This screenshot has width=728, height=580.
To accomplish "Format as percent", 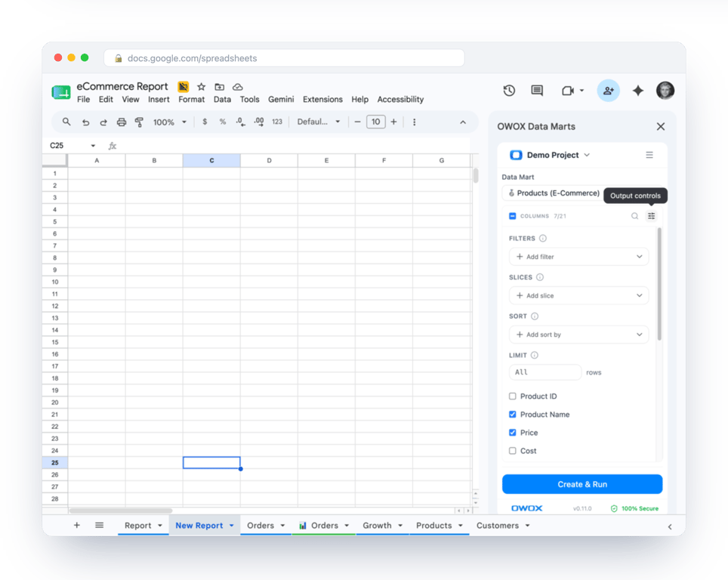I will pos(223,122).
